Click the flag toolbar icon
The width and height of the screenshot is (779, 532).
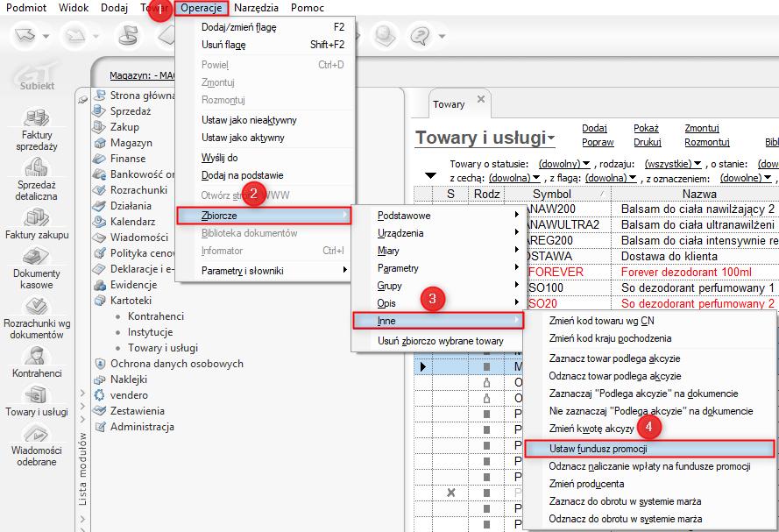pos(128,36)
